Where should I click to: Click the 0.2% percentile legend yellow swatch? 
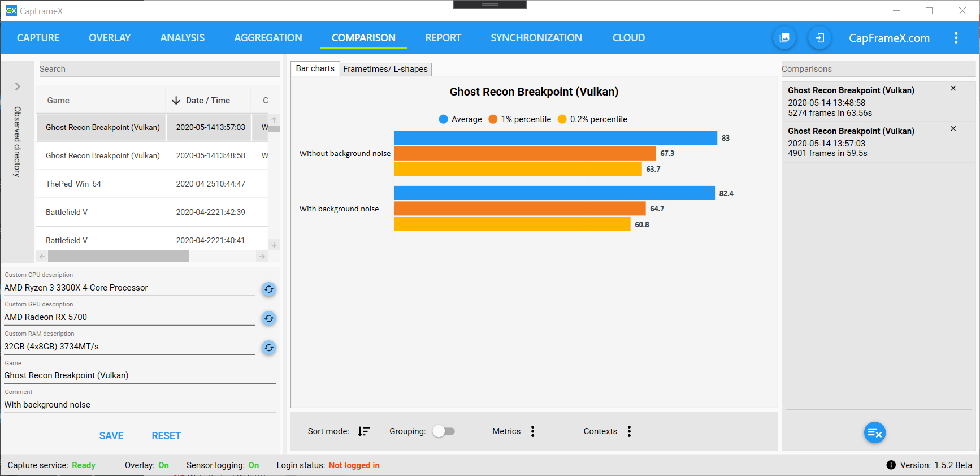coord(562,119)
